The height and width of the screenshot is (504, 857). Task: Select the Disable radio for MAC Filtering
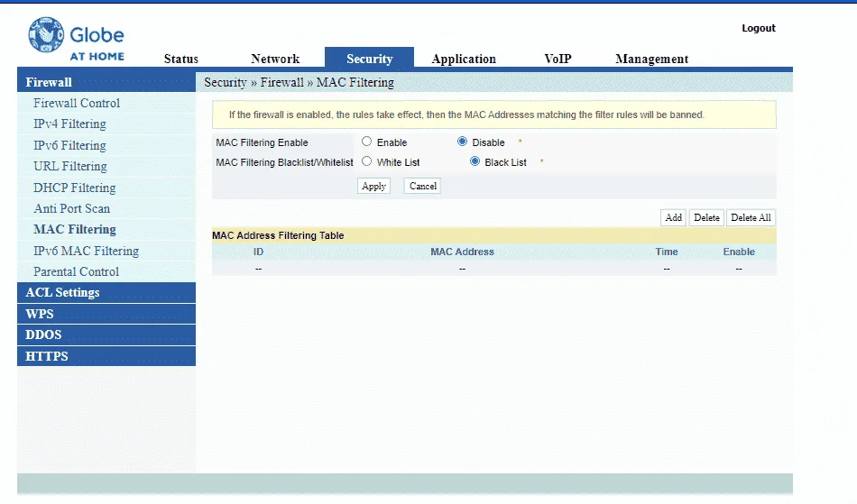(463, 142)
